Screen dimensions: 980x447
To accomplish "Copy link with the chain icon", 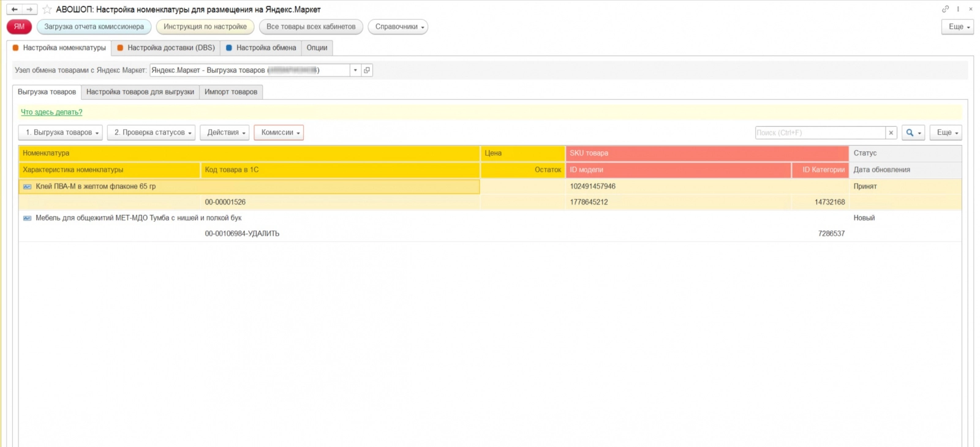I will (x=946, y=9).
